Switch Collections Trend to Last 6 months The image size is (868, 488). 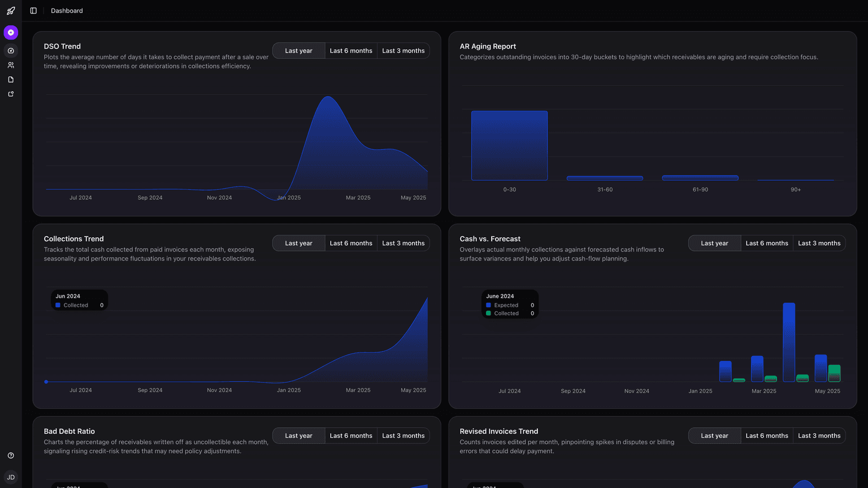pos(351,243)
